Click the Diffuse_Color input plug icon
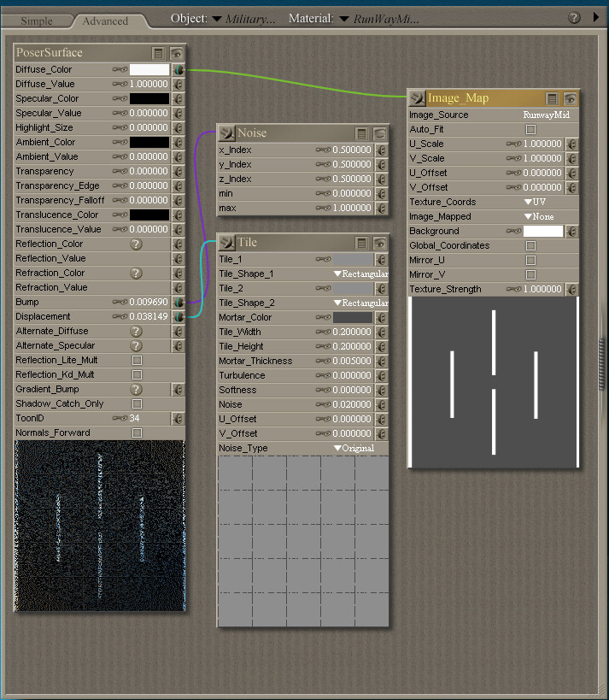609x700 pixels. pos(179,69)
